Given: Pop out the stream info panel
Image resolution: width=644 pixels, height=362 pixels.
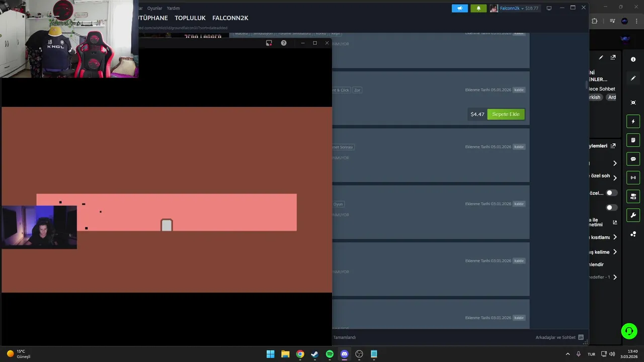Looking at the screenshot, I should [x=613, y=57].
